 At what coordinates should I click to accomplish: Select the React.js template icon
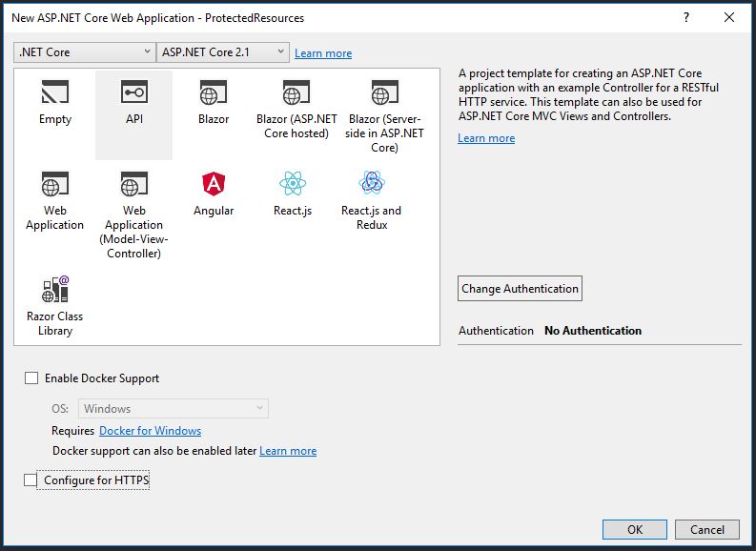293,184
